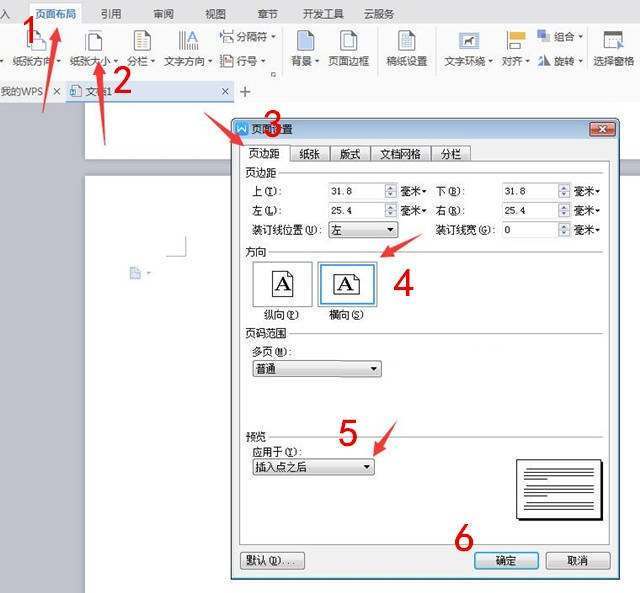The height and width of the screenshot is (593, 640).
Task: Click the new tab plus button
Action: click(245, 92)
